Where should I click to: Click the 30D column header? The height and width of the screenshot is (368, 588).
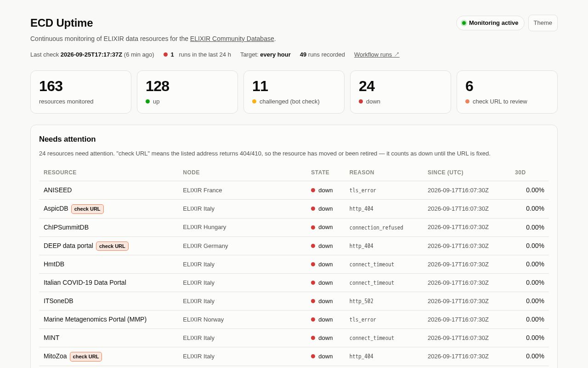pyautogui.click(x=520, y=172)
